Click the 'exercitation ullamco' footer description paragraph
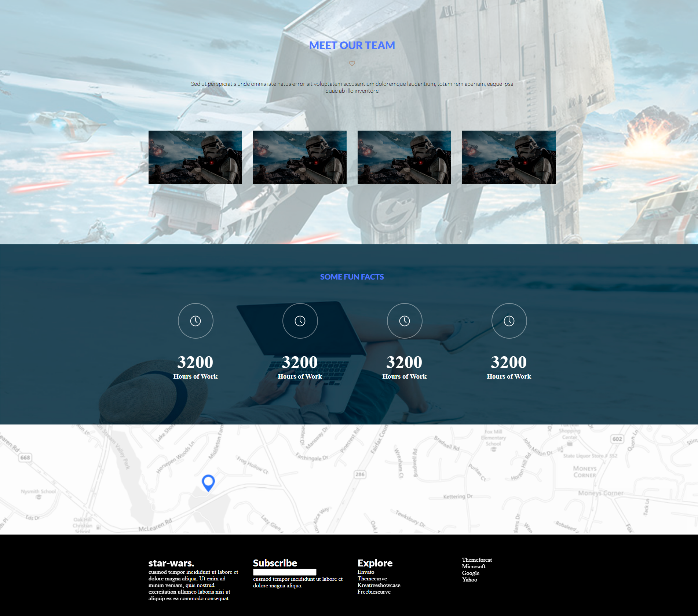 click(x=193, y=585)
